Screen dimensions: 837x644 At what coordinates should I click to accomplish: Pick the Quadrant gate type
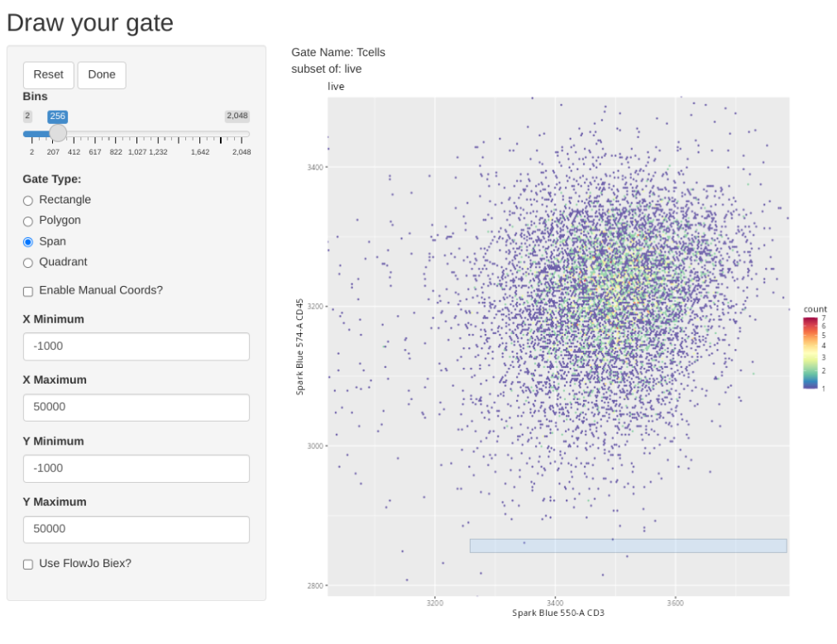pos(28,263)
